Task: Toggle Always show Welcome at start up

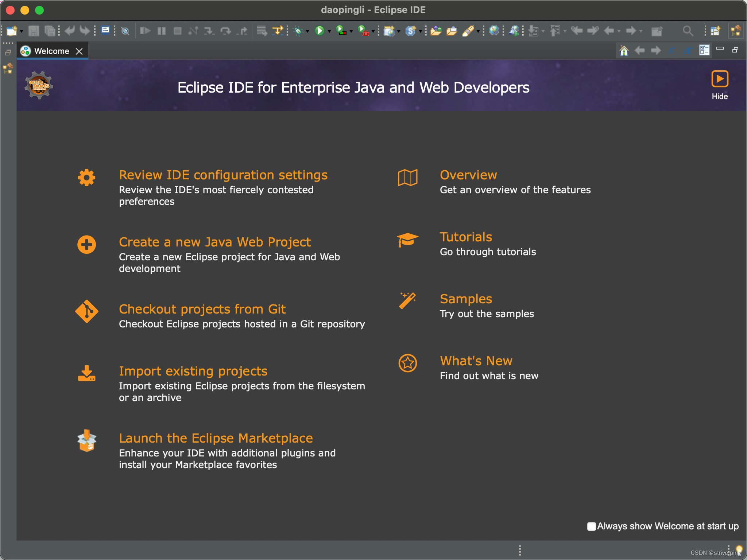Action: 592,526
